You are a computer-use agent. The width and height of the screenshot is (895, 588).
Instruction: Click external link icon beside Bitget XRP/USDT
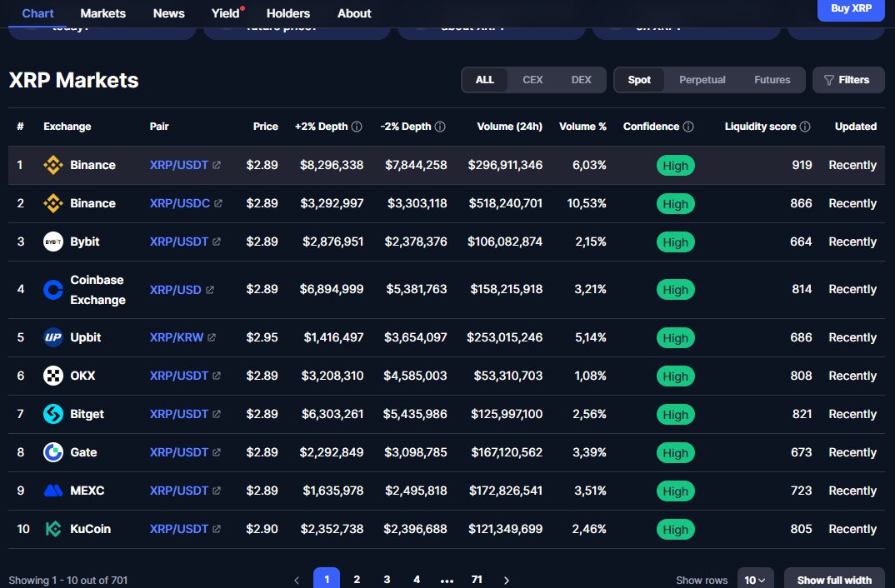(x=217, y=414)
